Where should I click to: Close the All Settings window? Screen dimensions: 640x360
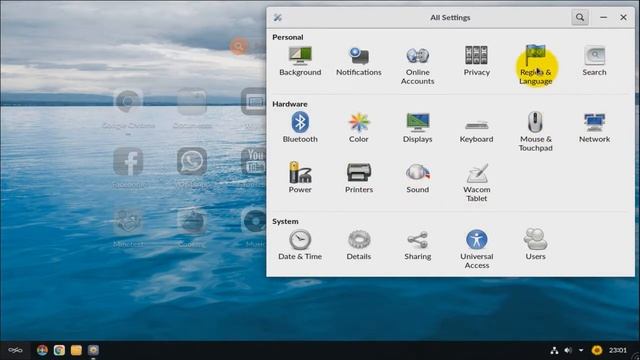click(623, 18)
